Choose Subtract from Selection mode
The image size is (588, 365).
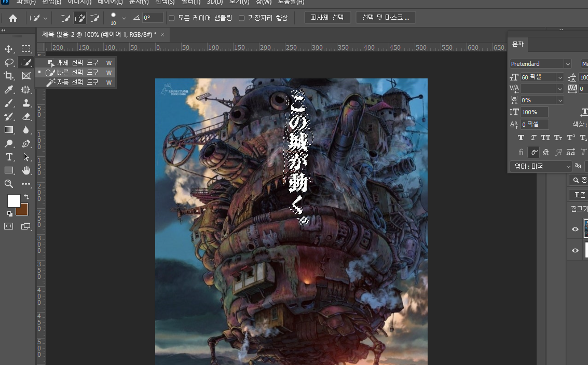[x=94, y=18]
